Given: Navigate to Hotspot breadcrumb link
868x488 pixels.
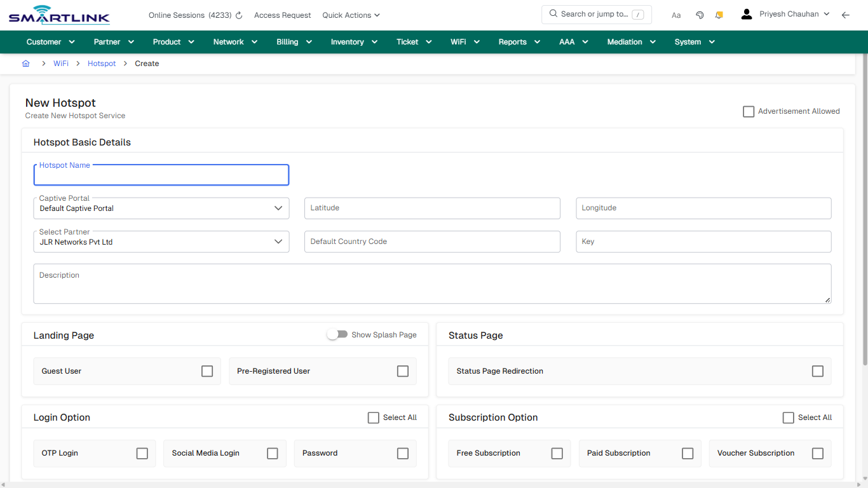Looking at the screenshot, I should [102, 64].
